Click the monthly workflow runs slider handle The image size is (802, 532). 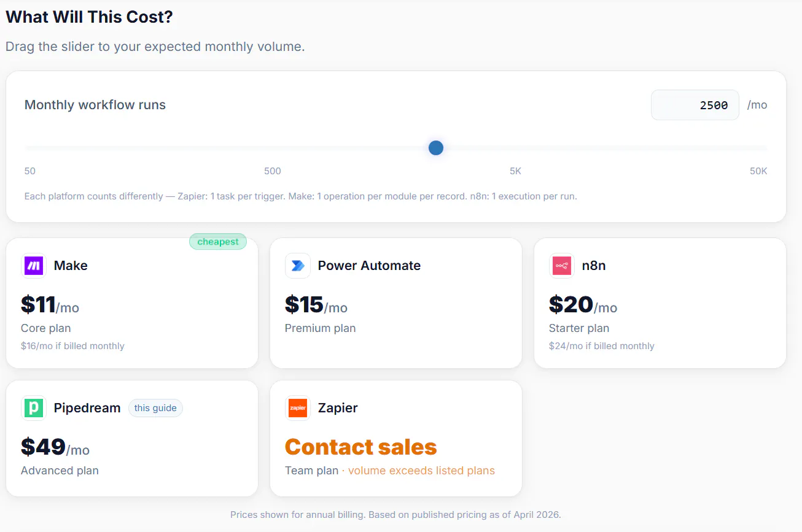click(436, 148)
